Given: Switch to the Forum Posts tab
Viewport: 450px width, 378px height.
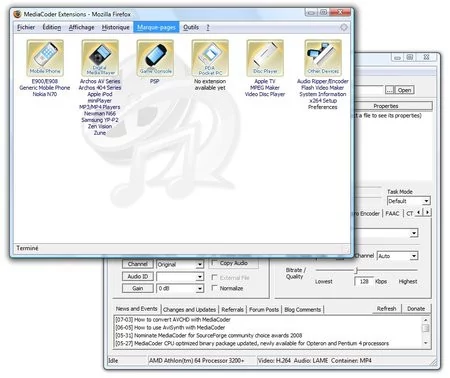Looking at the screenshot, I should click(264, 309).
